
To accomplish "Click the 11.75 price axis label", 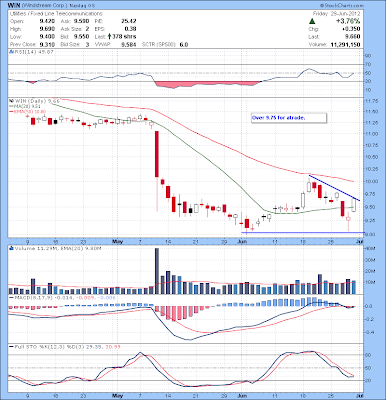I will point(371,100).
